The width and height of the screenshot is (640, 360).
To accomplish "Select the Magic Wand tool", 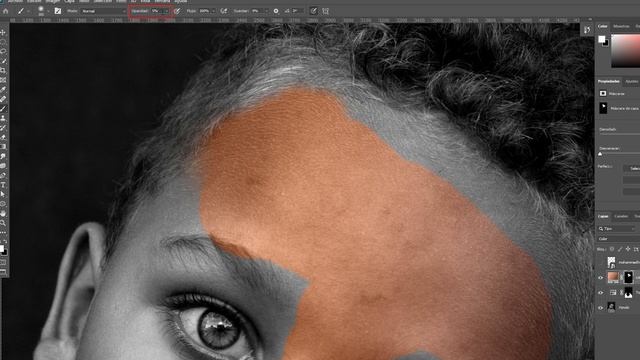I will point(3,61).
